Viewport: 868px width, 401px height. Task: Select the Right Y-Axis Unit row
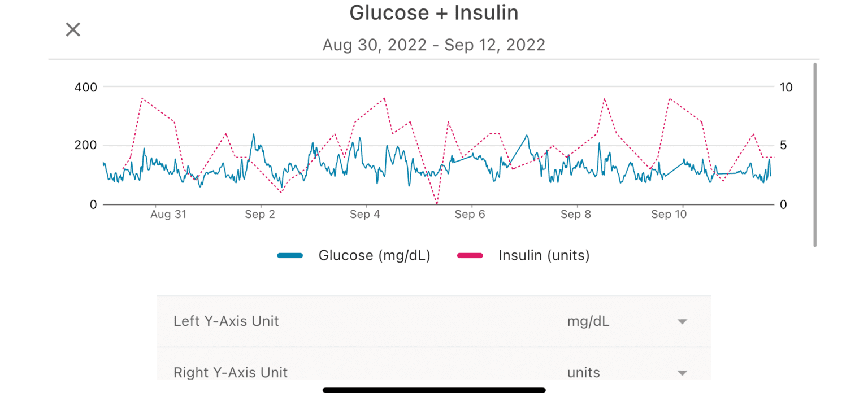230,372
